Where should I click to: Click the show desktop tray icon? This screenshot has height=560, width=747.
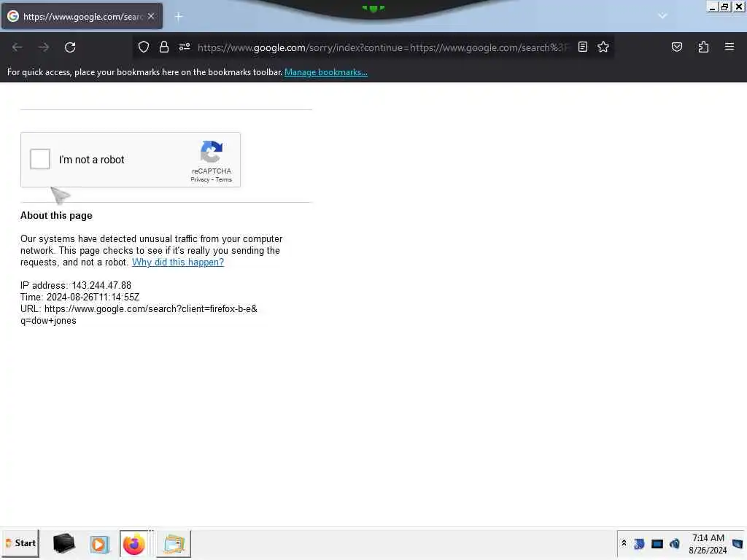[738, 544]
